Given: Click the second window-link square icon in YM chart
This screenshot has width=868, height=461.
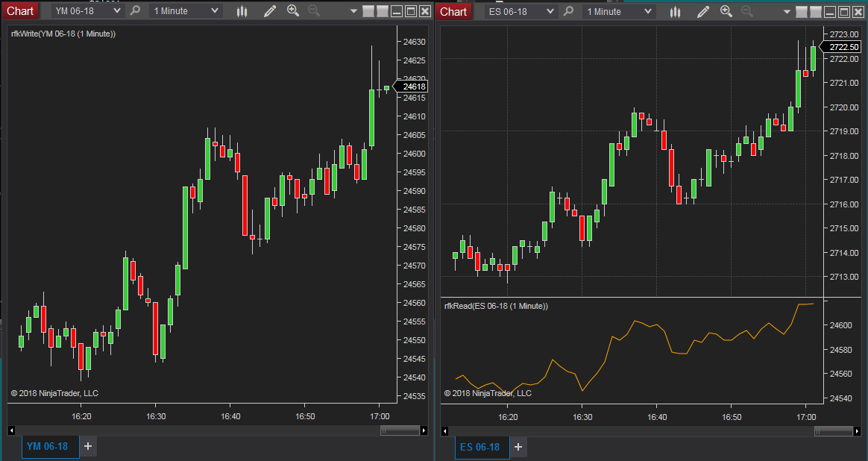Looking at the screenshot, I should 382,12.
